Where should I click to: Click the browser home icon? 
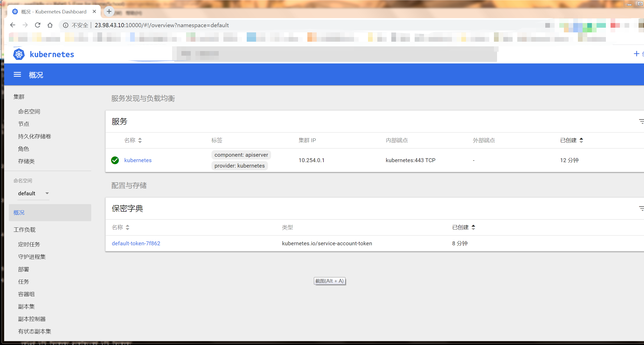point(50,25)
